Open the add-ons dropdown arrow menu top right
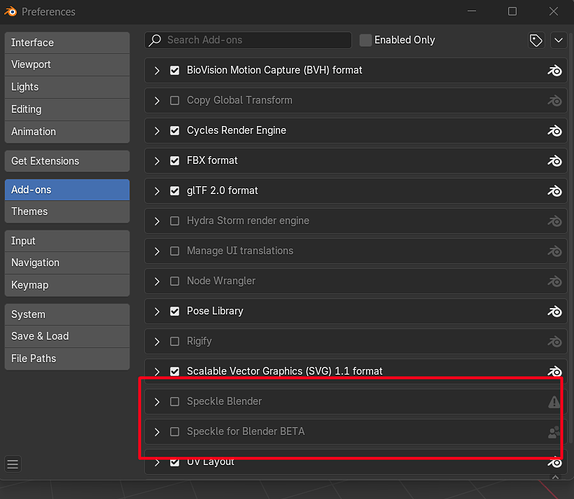The width and height of the screenshot is (574, 499). (x=558, y=40)
